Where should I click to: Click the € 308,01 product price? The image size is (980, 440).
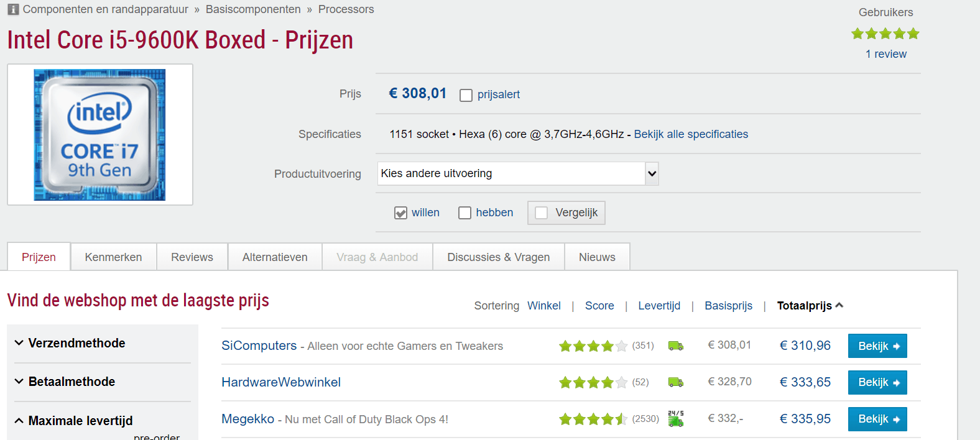pyautogui.click(x=418, y=93)
